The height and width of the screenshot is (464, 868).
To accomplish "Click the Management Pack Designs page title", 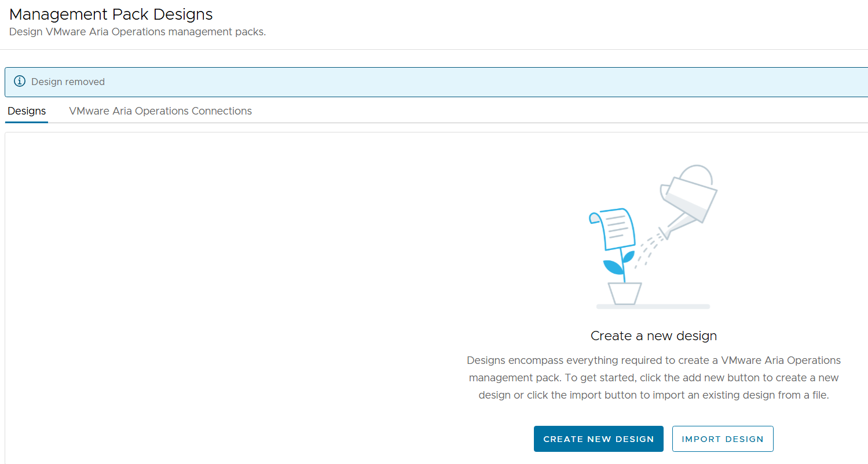I will click(x=111, y=14).
